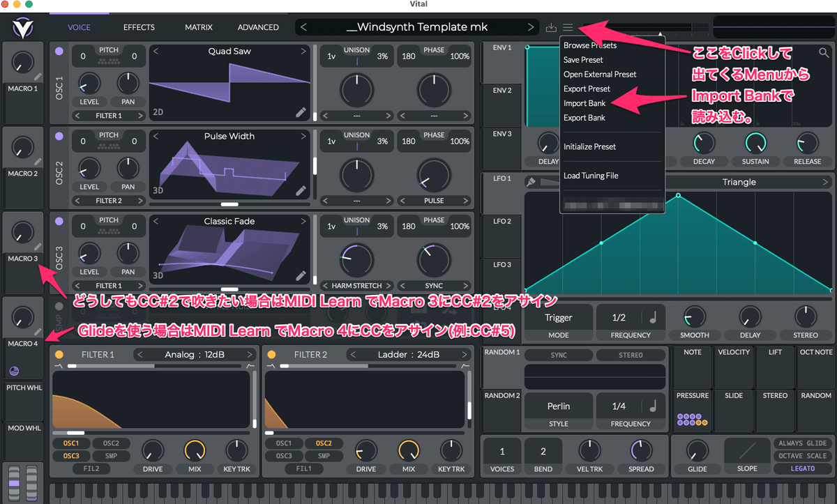
Task: Toggle the OSC 3 power button
Action: [x=59, y=221]
